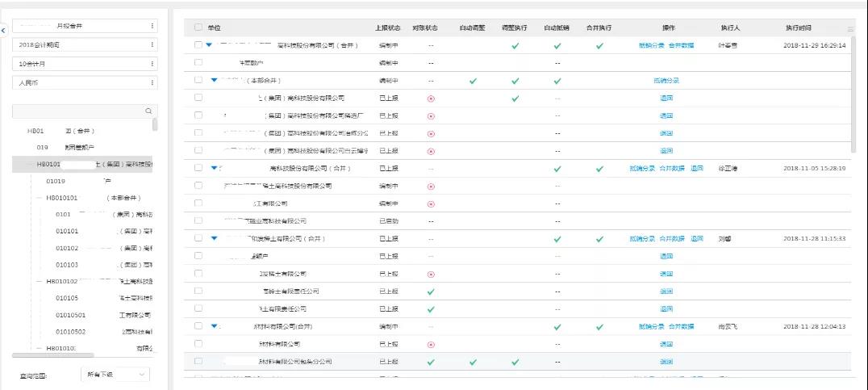
Task: Select HB010101 本部合并 node in the left tree
Action: pyautogui.click(x=94, y=197)
